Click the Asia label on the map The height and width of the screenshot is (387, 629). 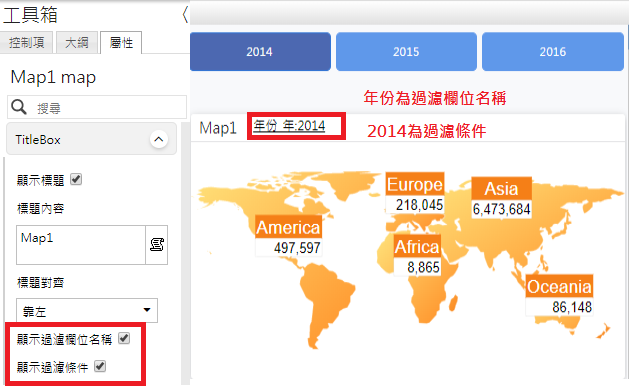[501, 188]
